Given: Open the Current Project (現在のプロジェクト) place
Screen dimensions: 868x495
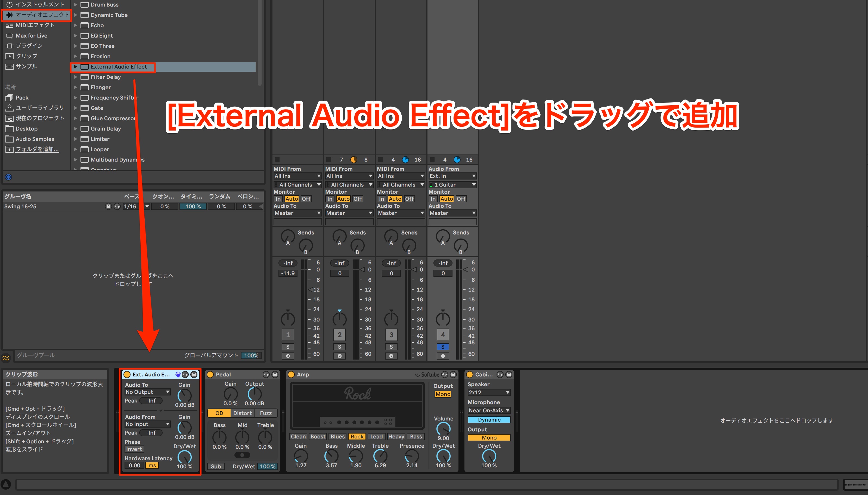Looking at the screenshot, I should [35, 118].
